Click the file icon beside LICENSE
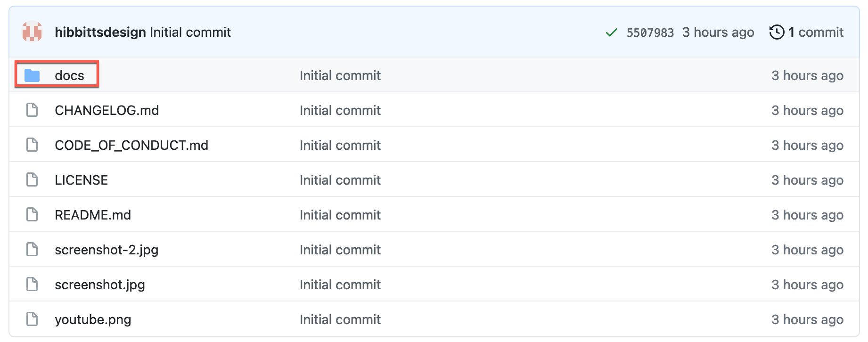This screenshot has height=342, width=868. click(32, 179)
